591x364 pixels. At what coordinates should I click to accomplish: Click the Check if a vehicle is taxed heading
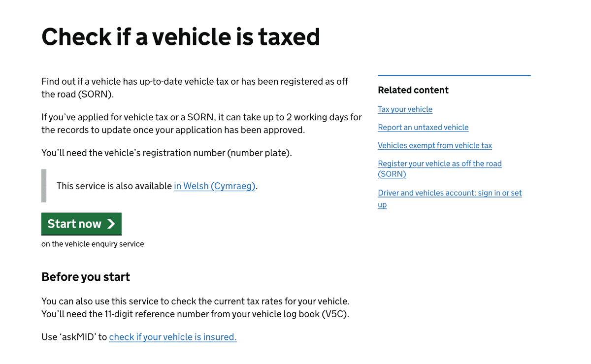181,36
